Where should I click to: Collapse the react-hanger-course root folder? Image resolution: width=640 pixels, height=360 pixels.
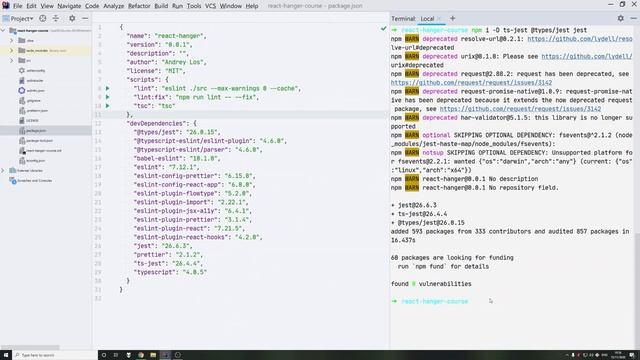pos(3,31)
